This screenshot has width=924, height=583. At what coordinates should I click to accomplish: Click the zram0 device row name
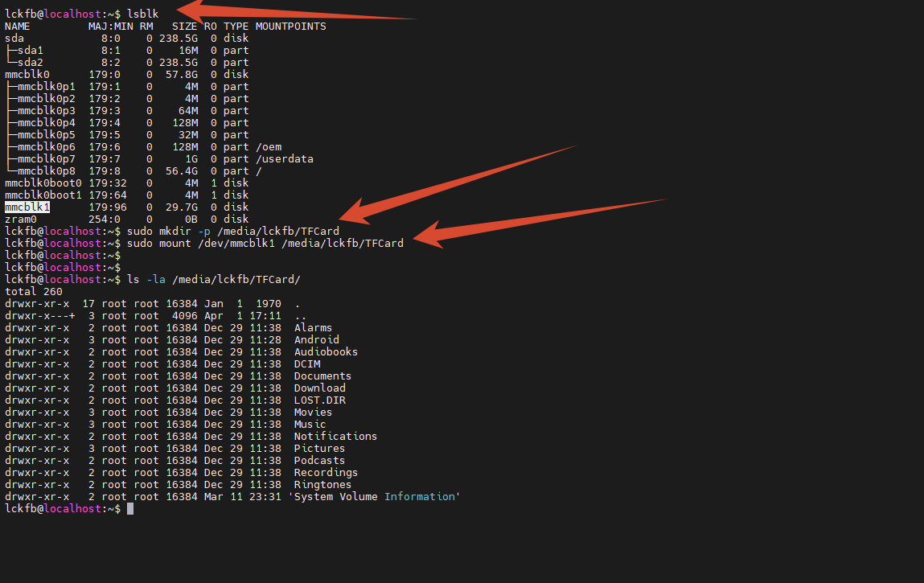click(x=21, y=219)
